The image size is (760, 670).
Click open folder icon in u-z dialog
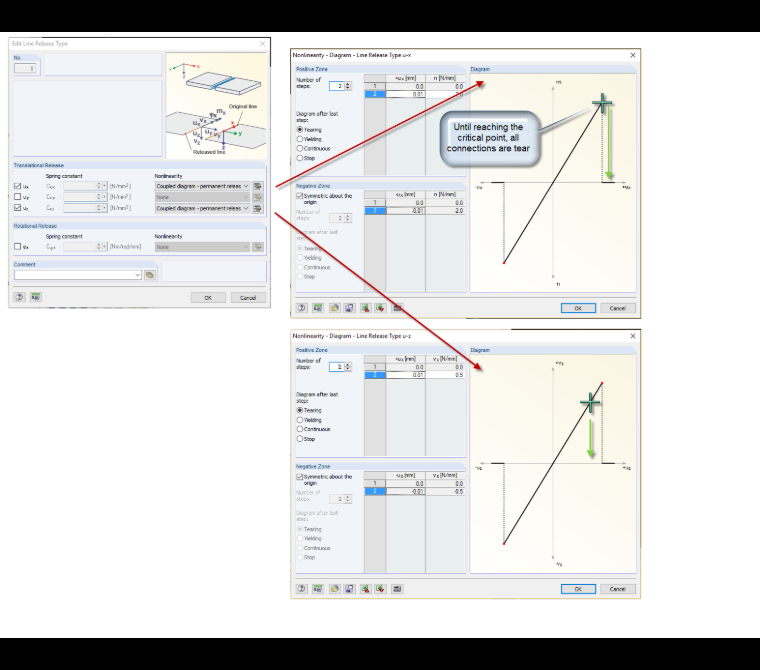coord(334,589)
